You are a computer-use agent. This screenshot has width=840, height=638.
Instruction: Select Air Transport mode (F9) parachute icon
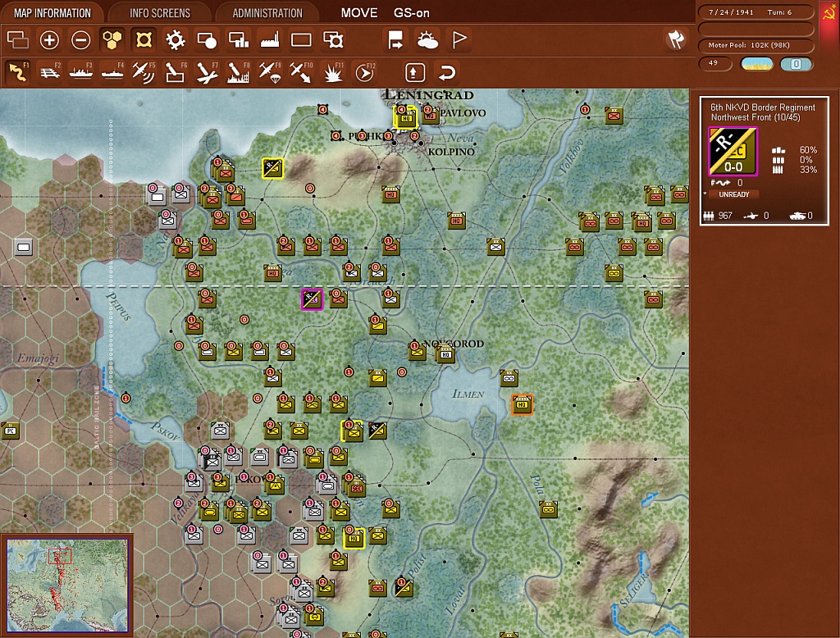point(269,72)
